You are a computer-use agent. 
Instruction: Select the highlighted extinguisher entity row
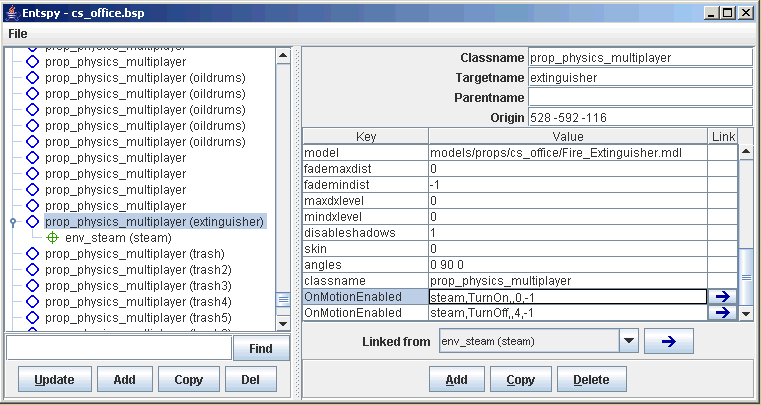click(x=155, y=222)
